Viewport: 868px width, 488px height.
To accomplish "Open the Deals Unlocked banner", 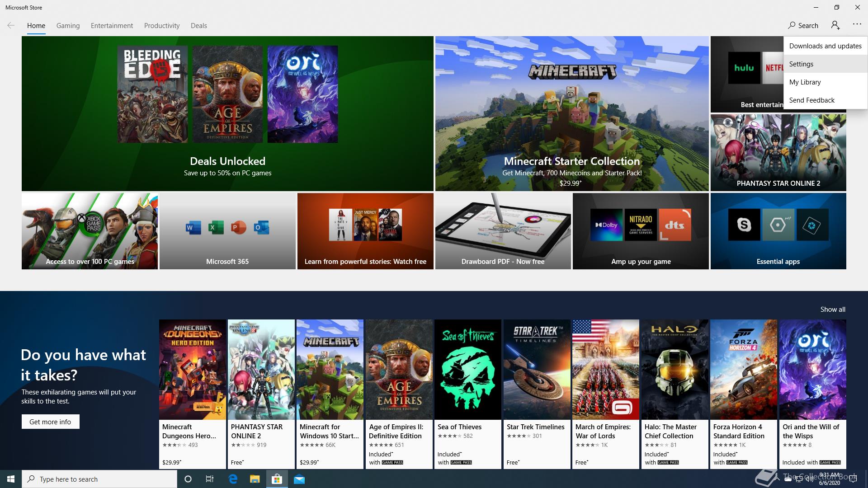I will (227, 113).
